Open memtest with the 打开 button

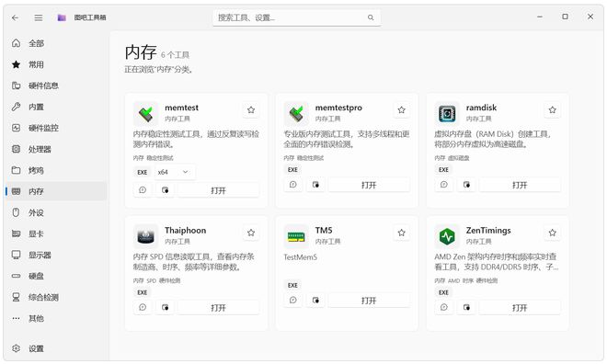(218, 190)
